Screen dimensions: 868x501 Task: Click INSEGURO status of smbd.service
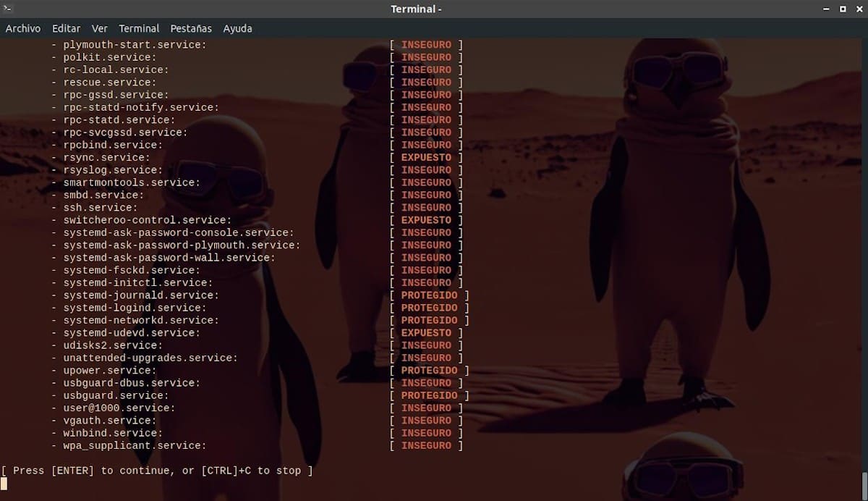coord(426,195)
